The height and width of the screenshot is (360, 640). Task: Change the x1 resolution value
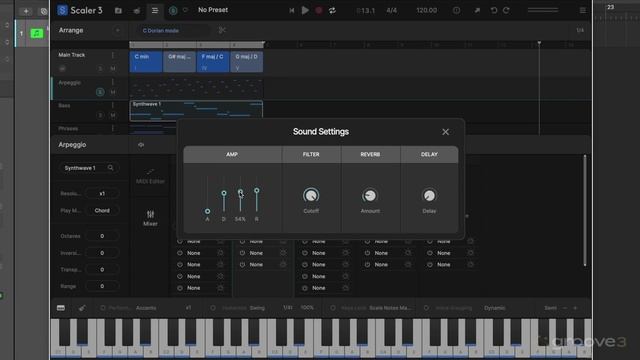pos(102,193)
